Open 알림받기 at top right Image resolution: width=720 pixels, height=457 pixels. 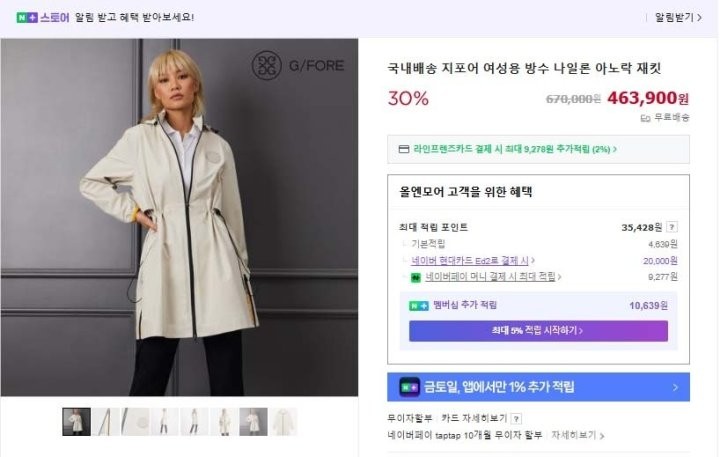click(x=678, y=17)
